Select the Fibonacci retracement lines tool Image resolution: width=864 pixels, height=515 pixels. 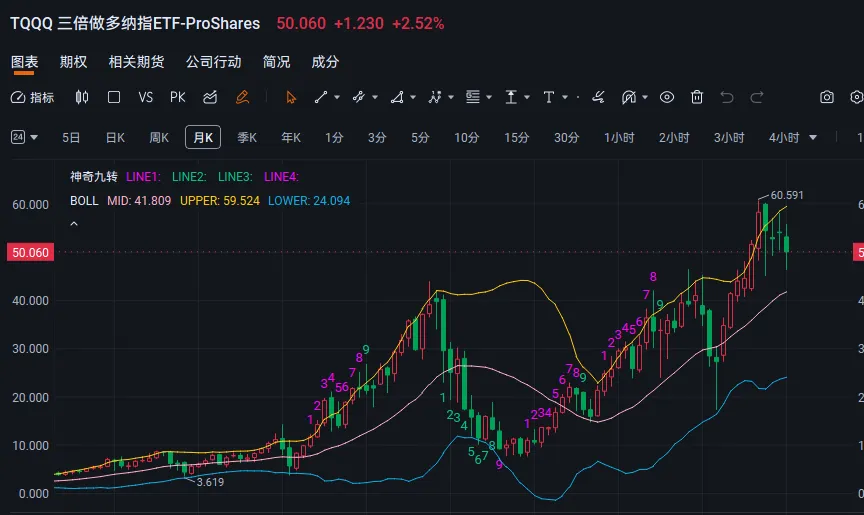(x=473, y=97)
